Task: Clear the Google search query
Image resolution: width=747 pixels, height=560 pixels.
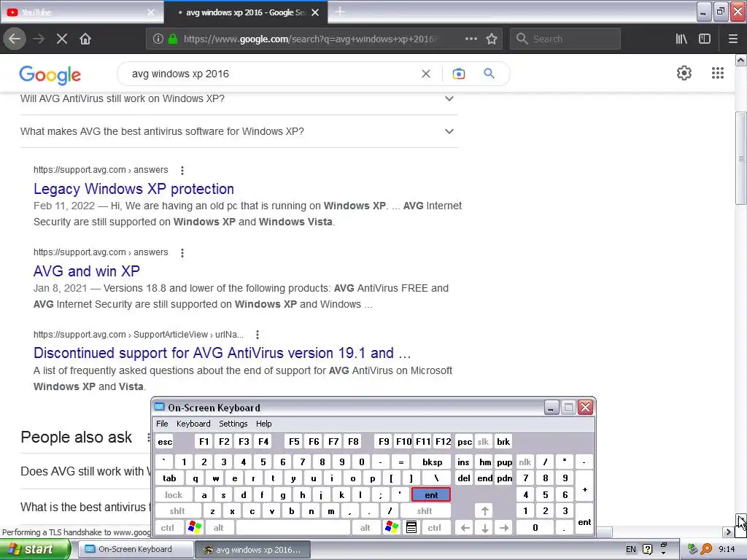Action: click(426, 74)
